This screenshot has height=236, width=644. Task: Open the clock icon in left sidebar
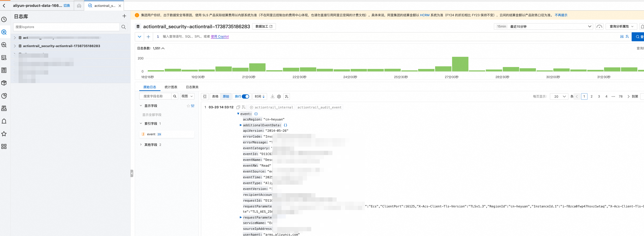[x=4, y=19]
